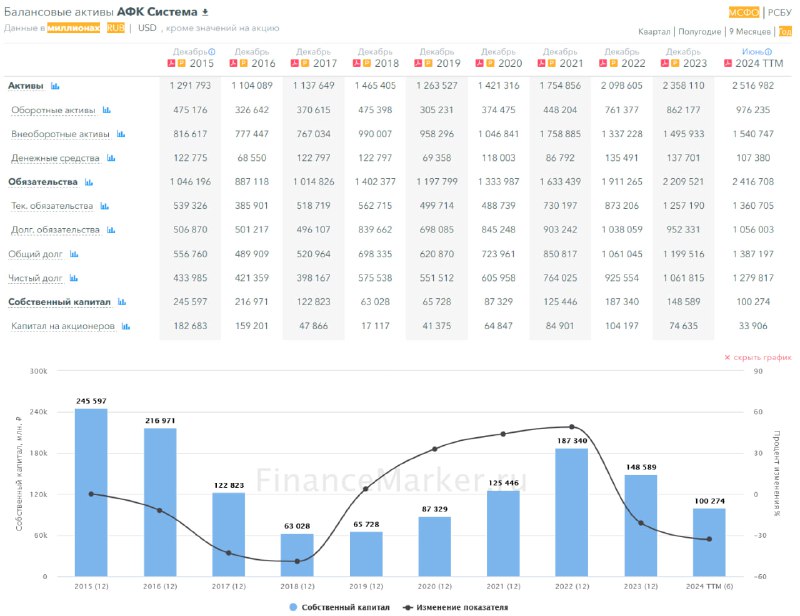Open the 2018 PDF report icon
This screenshot has width=800, height=616.
(x=357, y=63)
